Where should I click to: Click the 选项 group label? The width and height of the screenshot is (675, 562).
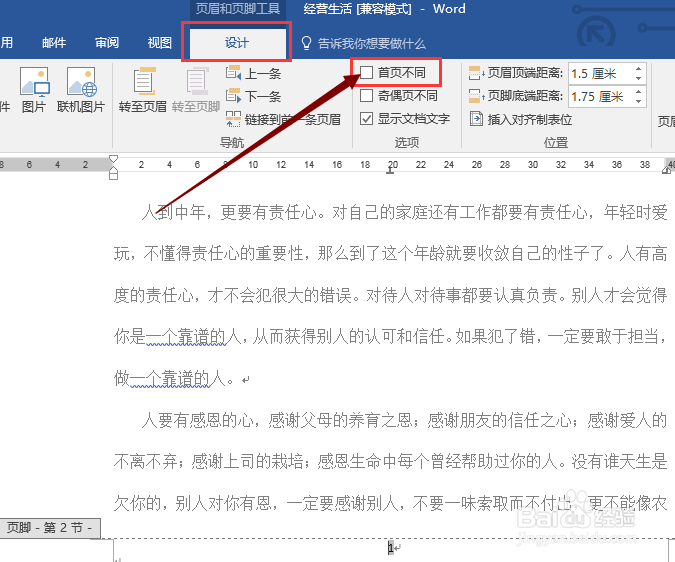pos(407,142)
